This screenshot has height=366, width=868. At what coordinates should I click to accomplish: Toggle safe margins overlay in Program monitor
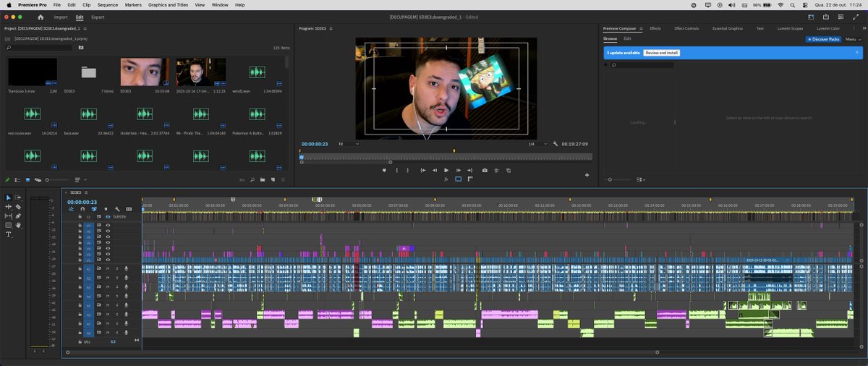point(458,179)
